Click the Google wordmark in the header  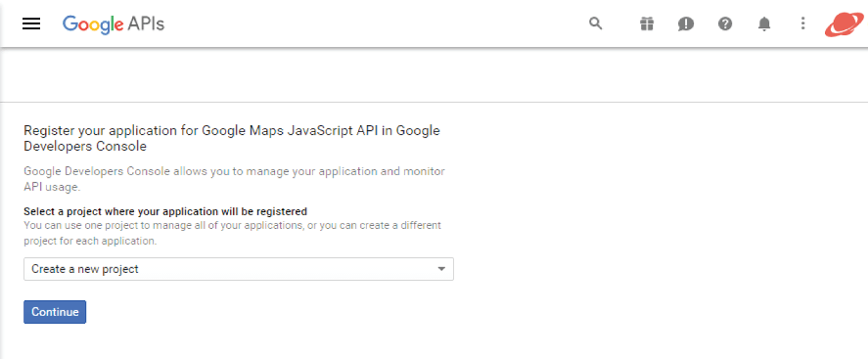tap(93, 24)
